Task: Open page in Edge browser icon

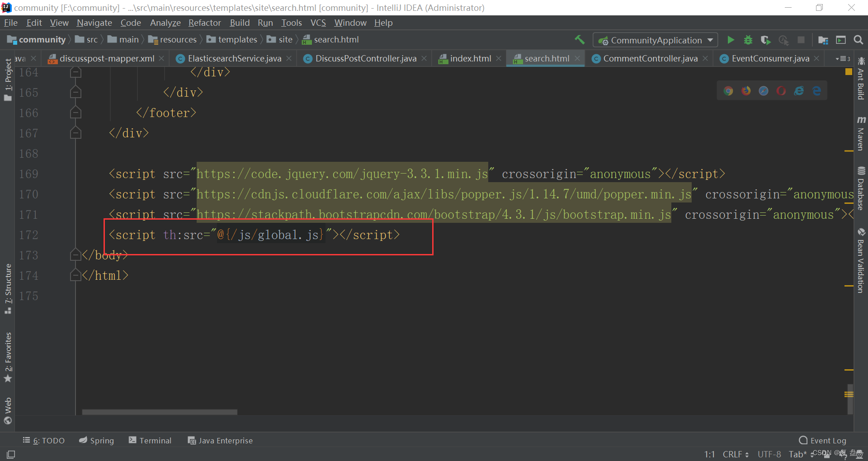Action: 816,91
